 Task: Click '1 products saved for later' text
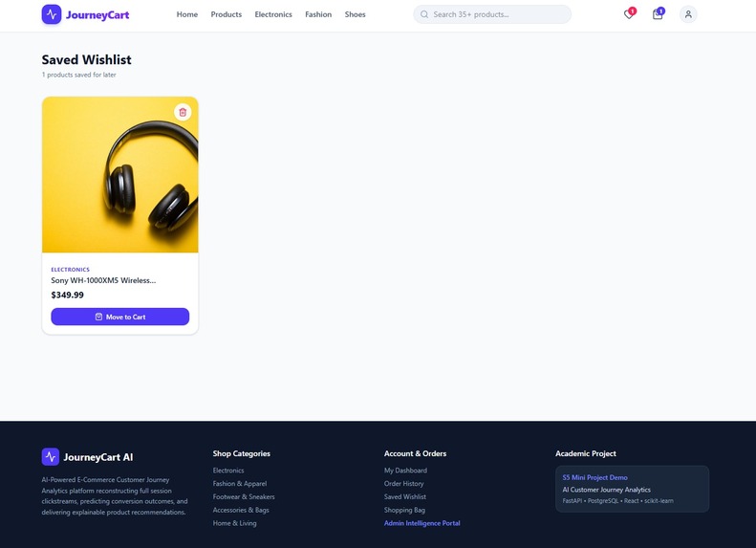(x=78, y=75)
